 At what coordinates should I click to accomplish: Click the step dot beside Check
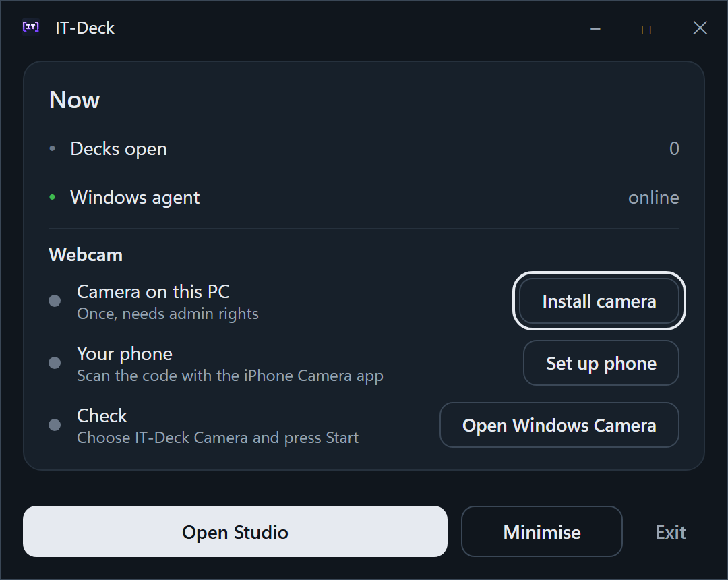click(55, 425)
